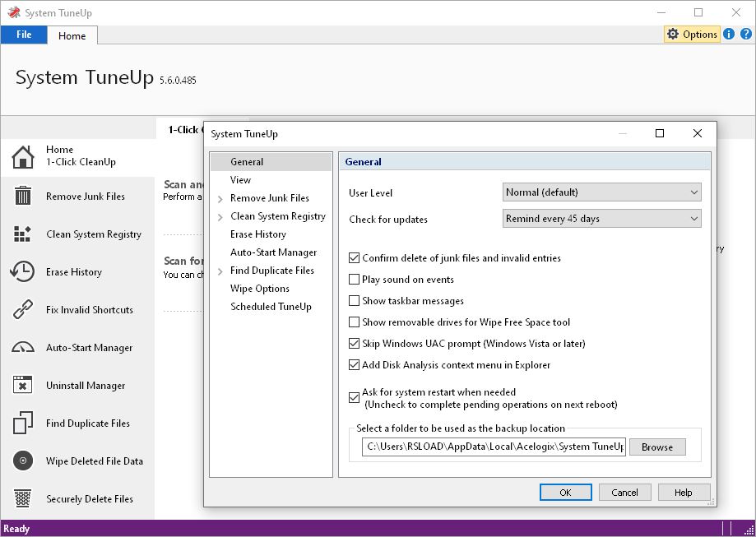Click the blue info icon in top bar
The height and width of the screenshot is (537, 756).
[x=729, y=34]
